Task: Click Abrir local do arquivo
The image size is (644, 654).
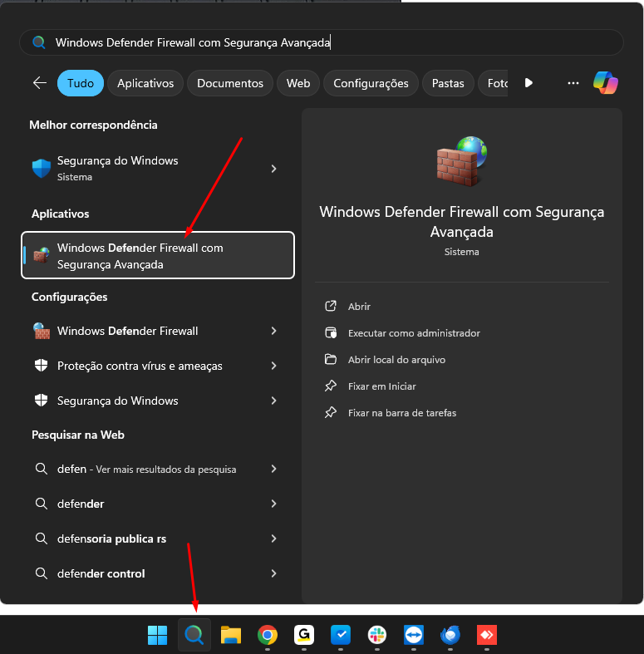Action: click(x=396, y=360)
